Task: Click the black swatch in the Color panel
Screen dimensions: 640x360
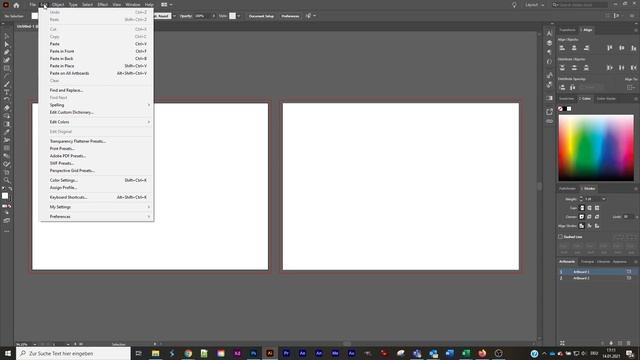Action: 565,109
